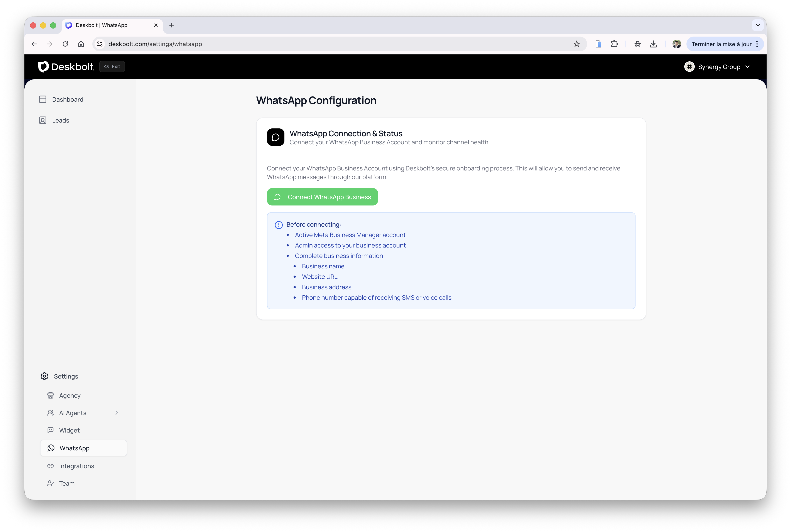The width and height of the screenshot is (791, 532).
Task: Open Integrations settings
Action: click(x=76, y=466)
